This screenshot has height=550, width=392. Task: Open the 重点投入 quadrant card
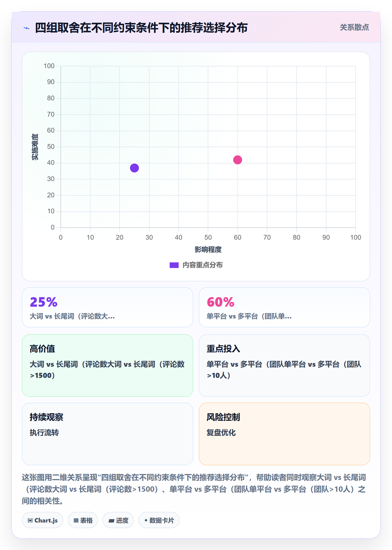tap(284, 366)
